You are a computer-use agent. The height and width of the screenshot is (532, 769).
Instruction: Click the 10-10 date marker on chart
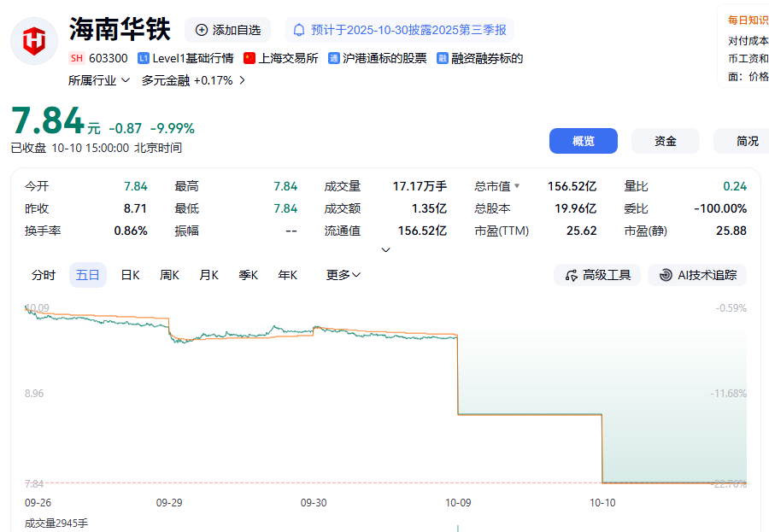tap(602, 503)
